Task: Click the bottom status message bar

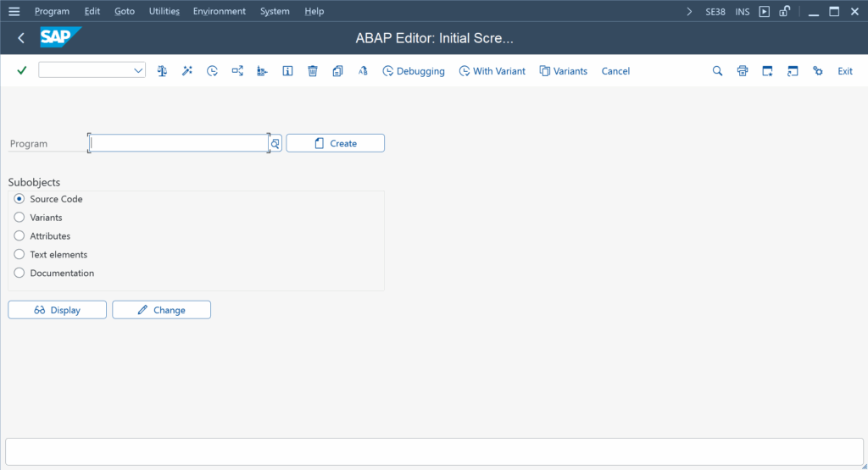Action: click(434, 451)
